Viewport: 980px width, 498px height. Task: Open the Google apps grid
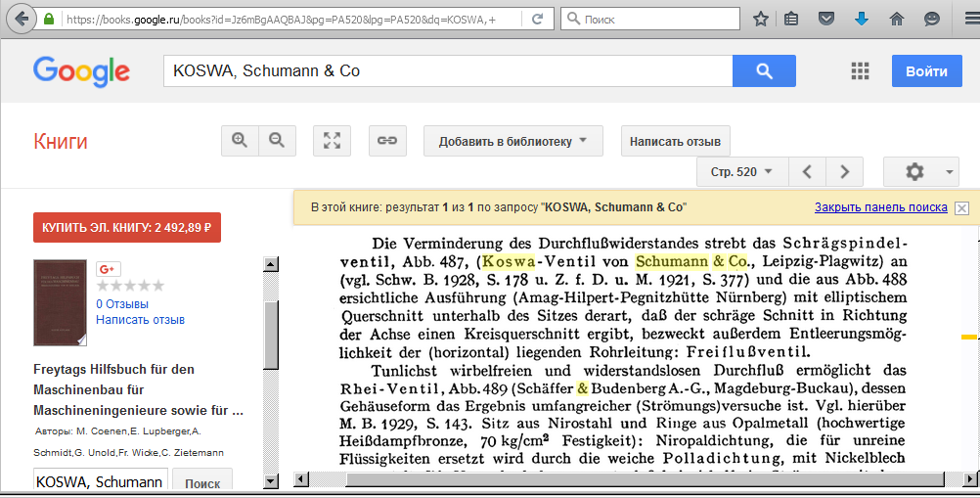pos(860,71)
